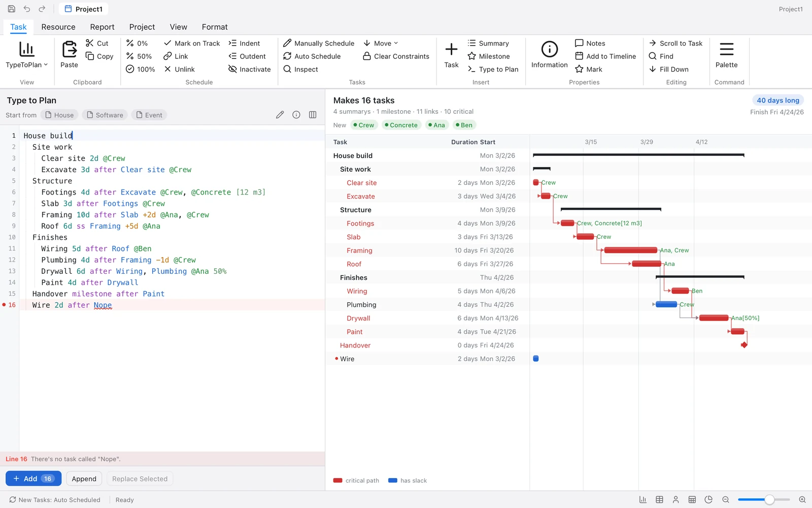
Task: Click the Gantt chart view icon in status bar
Action: coord(643,500)
